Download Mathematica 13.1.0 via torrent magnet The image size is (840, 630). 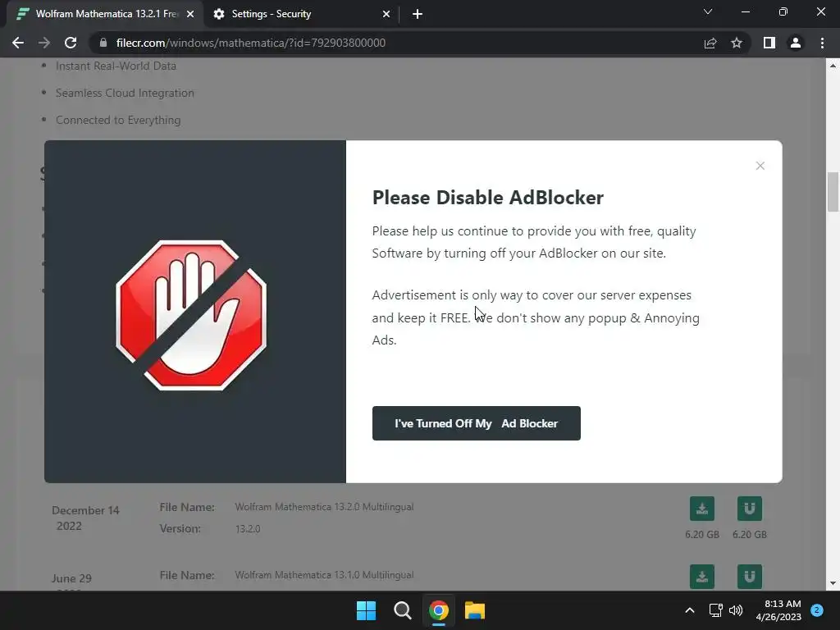point(750,577)
